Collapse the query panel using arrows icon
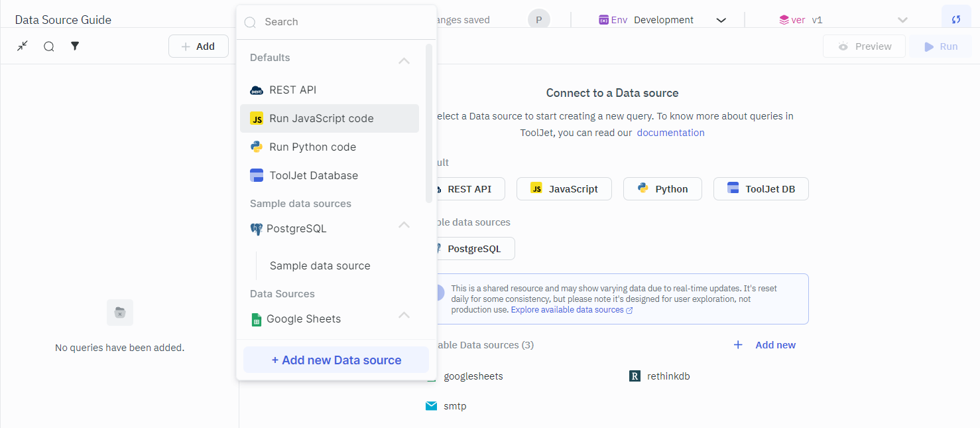This screenshot has width=980, height=428. 23,46
